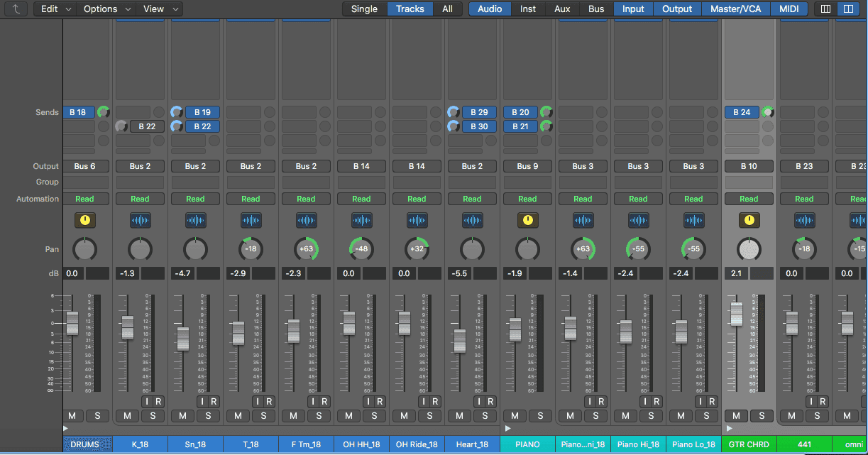Click the DRUMS automation Read button
Viewport: 868px width, 455px height.
point(84,199)
